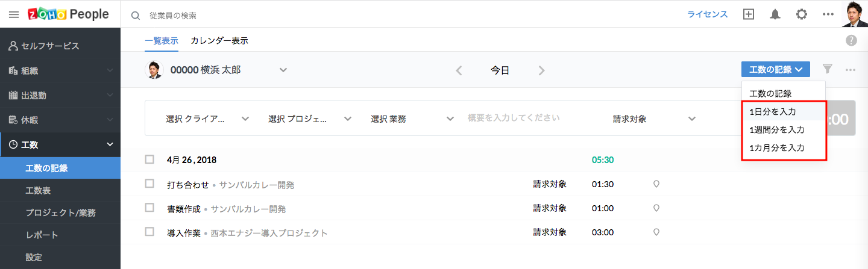Check the 4月 26, 2018 checkbox
This screenshot has width=868, height=269.
(x=149, y=159)
